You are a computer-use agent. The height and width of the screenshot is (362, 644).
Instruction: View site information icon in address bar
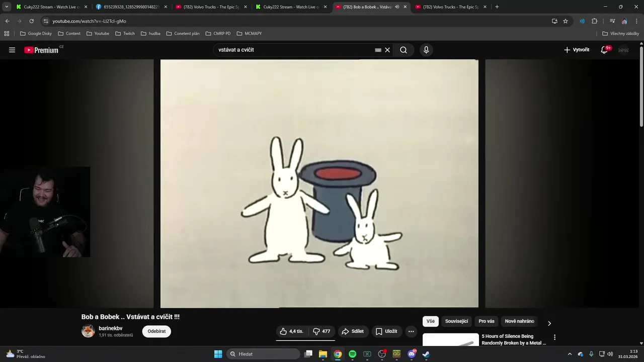(46, 21)
